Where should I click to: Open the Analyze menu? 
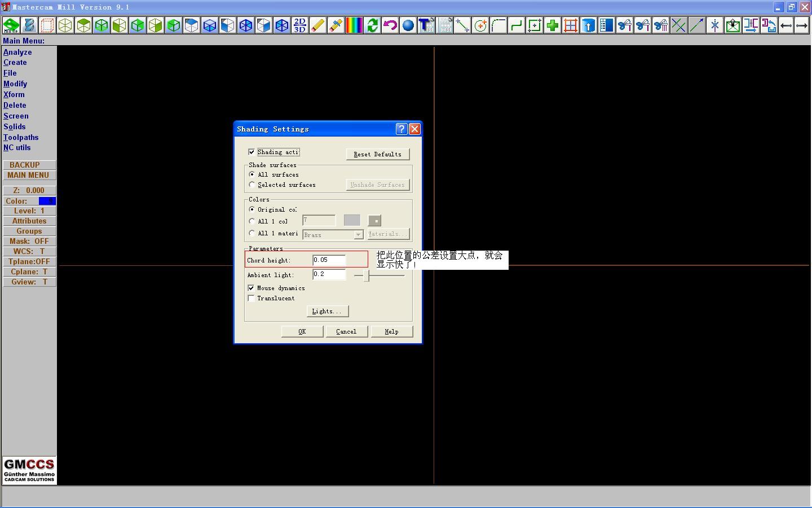[17, 52]
